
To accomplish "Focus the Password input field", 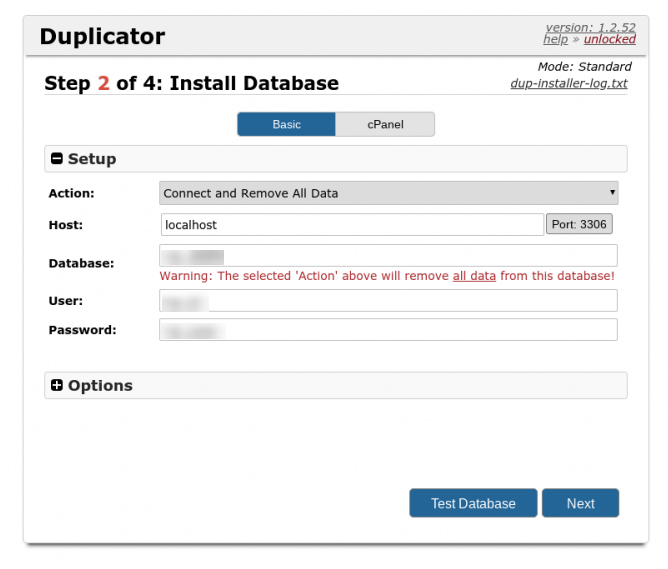I will point(388,330).
